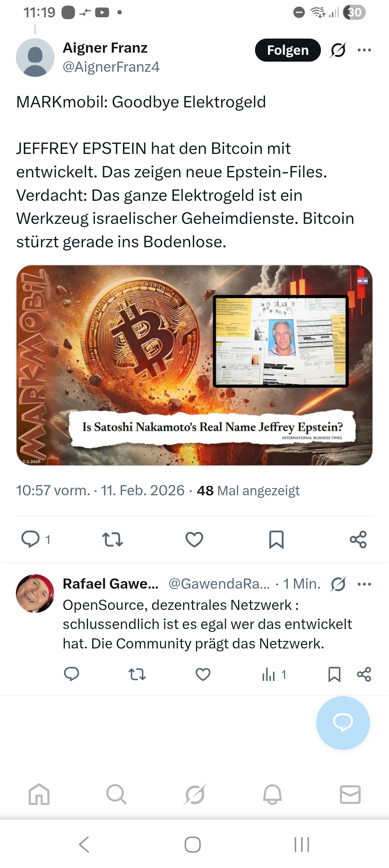Open the Messages envelope tab
This screenshot has width=389, height=868.
click(350, 794)
